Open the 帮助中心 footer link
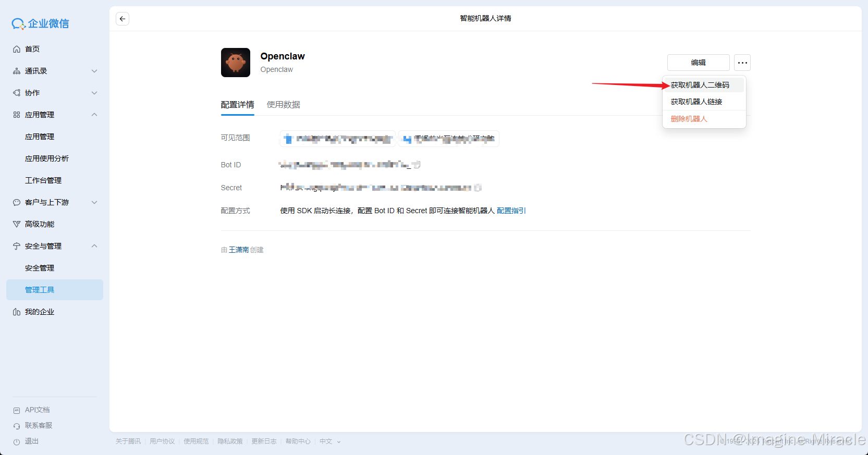The image size is (868, 455). tap(298, 441)
